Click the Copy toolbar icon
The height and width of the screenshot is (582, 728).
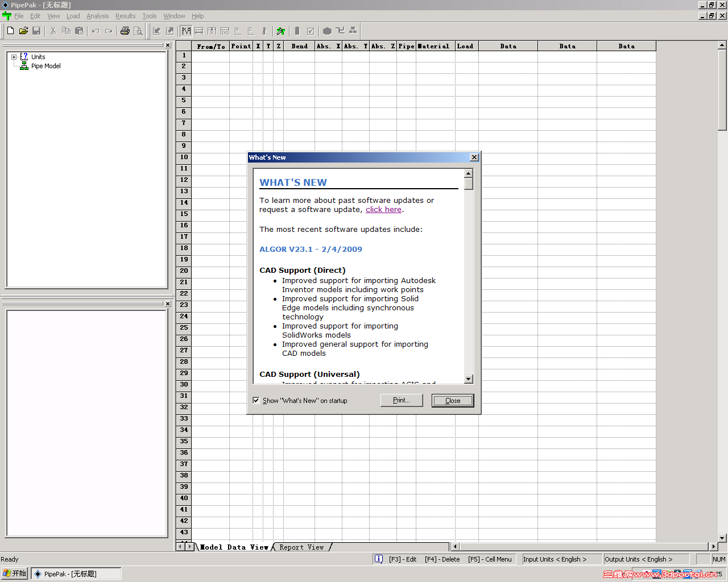coord(67,31)
